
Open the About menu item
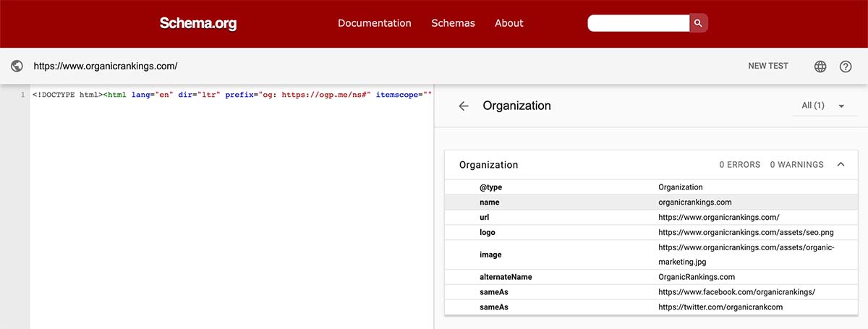pyautogui.click(x=509, y=23)
